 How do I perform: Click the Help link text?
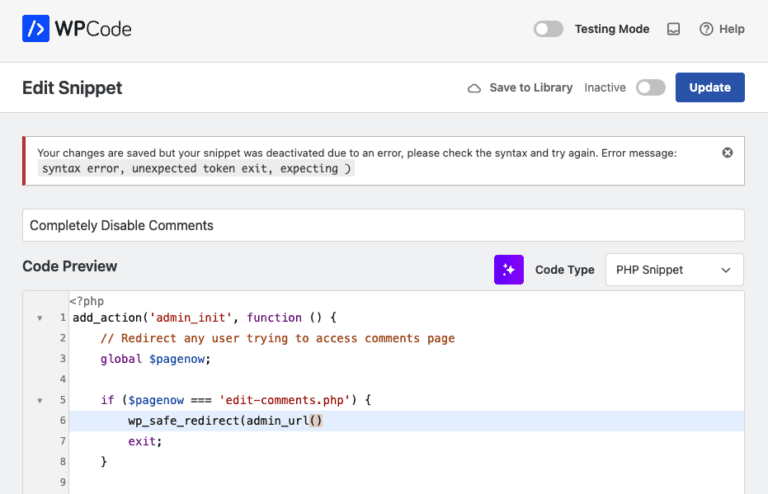(732, 29)
